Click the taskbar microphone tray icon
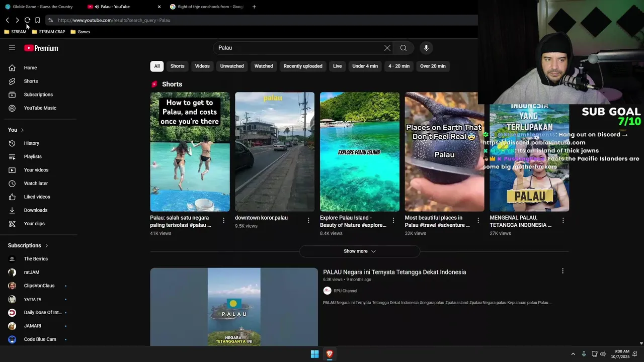The height and width of the screenshot is (362, 644). click(x=584, y=354)
